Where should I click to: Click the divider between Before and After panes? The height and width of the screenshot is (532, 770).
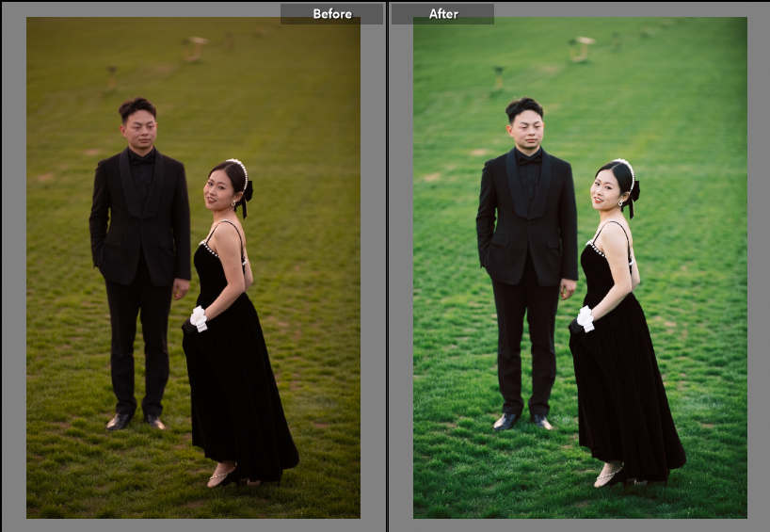tap(387, 266)
